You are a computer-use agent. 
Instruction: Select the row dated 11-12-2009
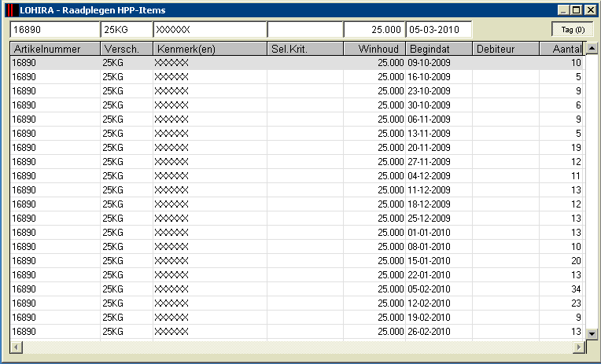(x=297, y=190)
